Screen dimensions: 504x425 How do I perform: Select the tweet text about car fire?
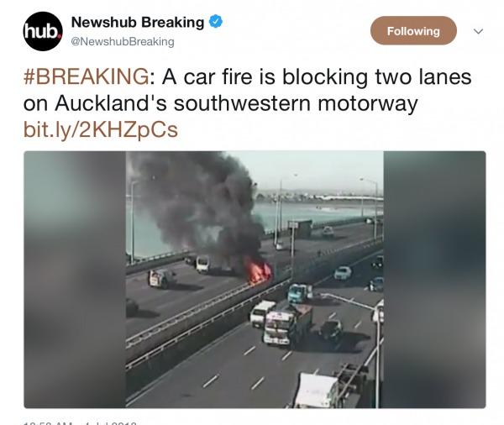pyautogui.click(x=248, y=90)
